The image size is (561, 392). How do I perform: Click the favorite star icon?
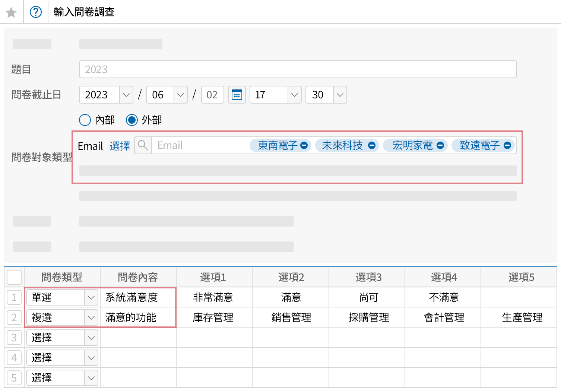(x=11, y=12)
